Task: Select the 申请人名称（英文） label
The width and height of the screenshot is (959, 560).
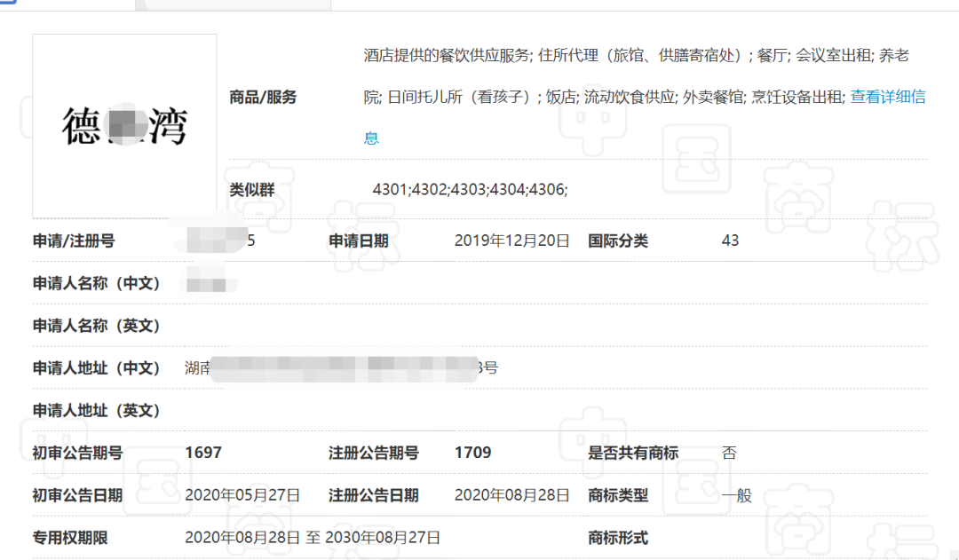Action: pos(97,326)
